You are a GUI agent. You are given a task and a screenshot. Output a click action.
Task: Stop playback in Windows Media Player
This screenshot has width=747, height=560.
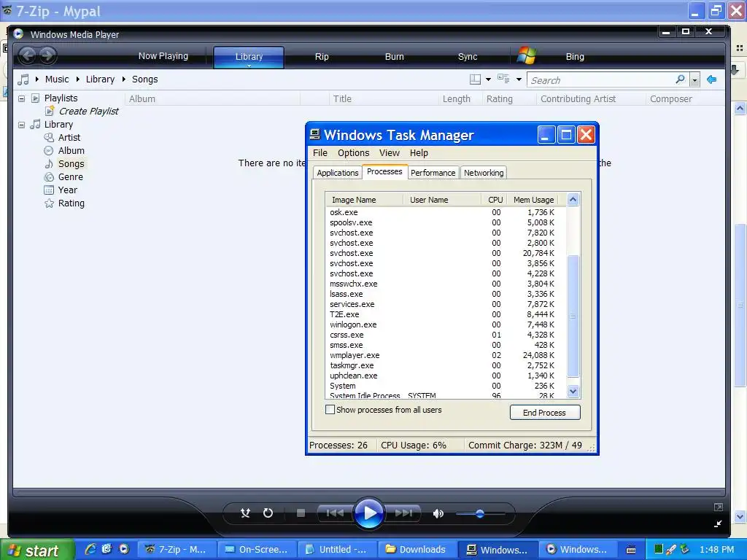pyautogui.click(x=301, y=513)
